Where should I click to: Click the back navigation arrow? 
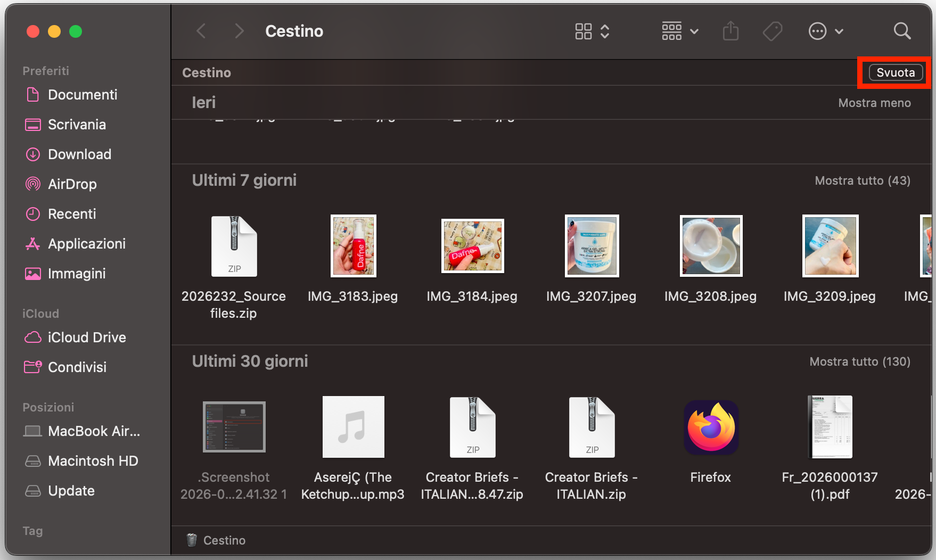click(201, 31)
